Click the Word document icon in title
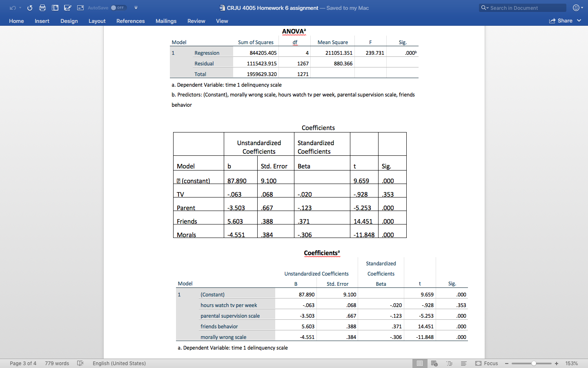Viewport: 588px width, 368px height. [x=222, y=8]
